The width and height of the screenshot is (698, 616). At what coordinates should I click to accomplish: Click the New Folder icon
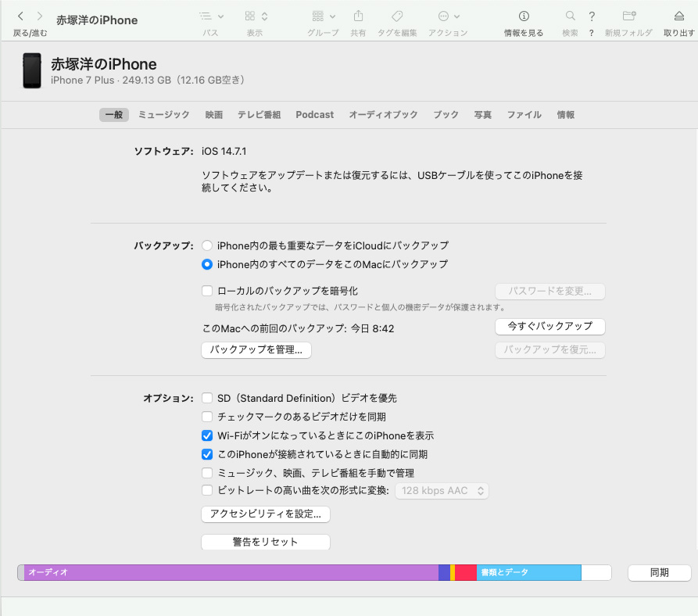(x=629, y=16)
